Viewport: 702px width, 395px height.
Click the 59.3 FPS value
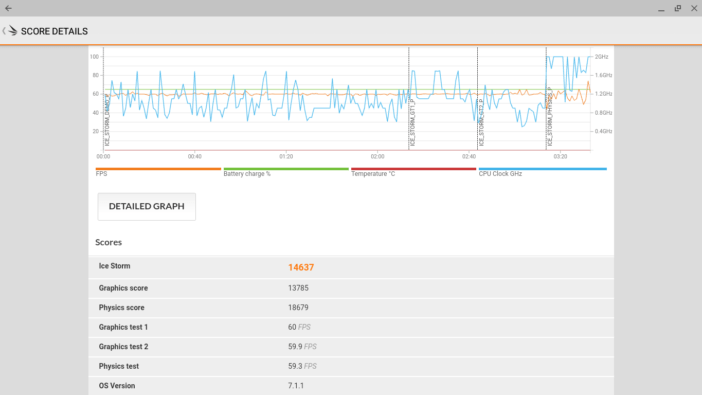tap(302, 366)
